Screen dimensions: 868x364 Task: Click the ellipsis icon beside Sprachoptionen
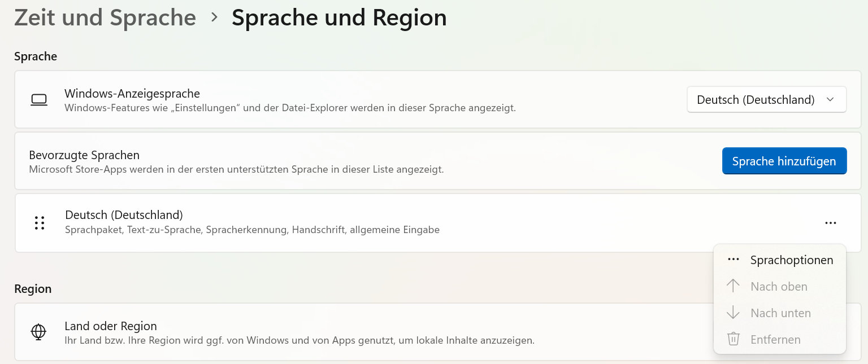point(733,260)
